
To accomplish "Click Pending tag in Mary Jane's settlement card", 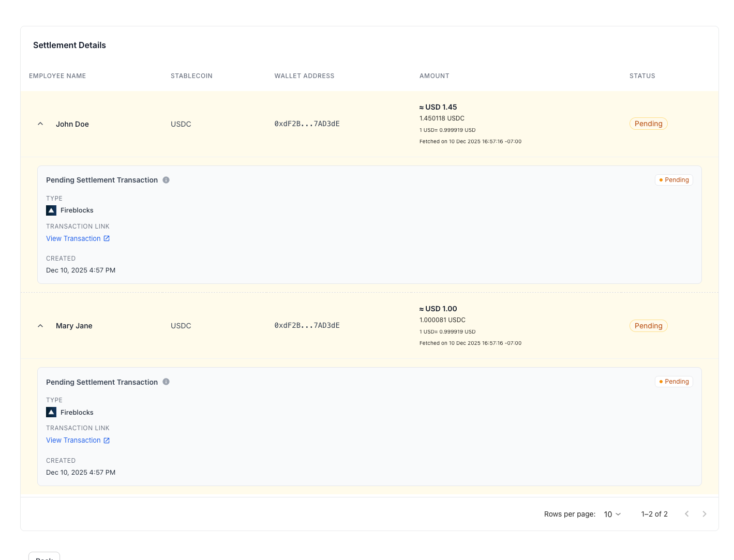I will pos(674,382).
